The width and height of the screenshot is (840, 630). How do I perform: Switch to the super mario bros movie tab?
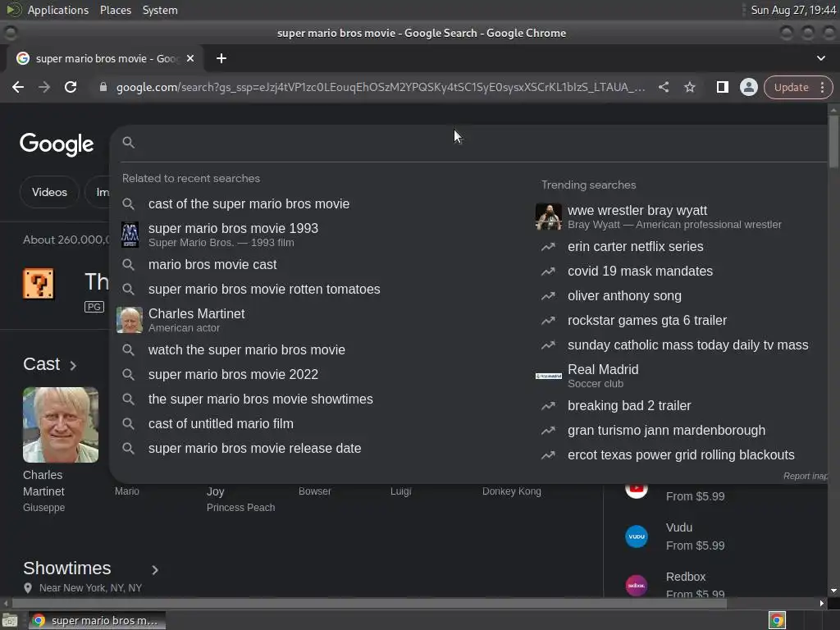pos(105,58)
